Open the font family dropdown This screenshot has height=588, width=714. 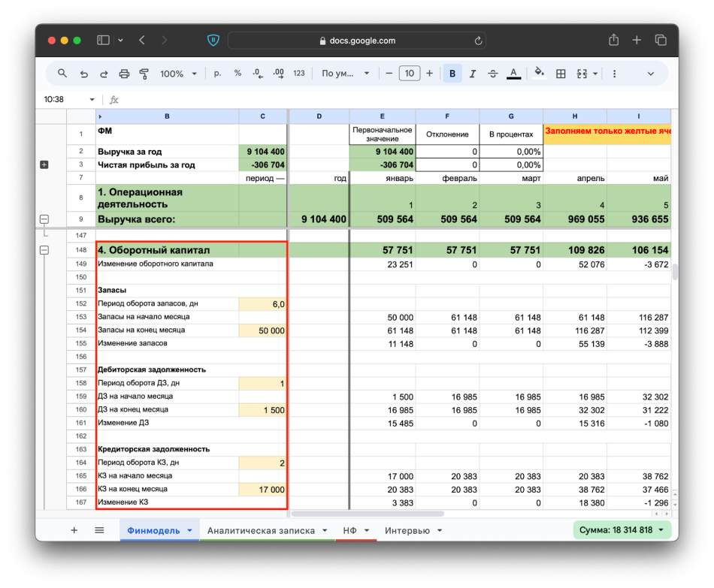pos(346,74)
